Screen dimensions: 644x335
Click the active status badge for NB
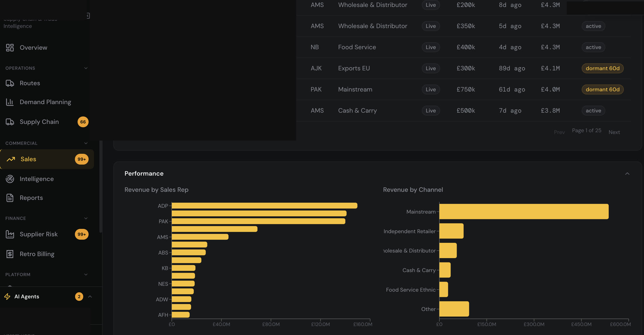(593, 47)
